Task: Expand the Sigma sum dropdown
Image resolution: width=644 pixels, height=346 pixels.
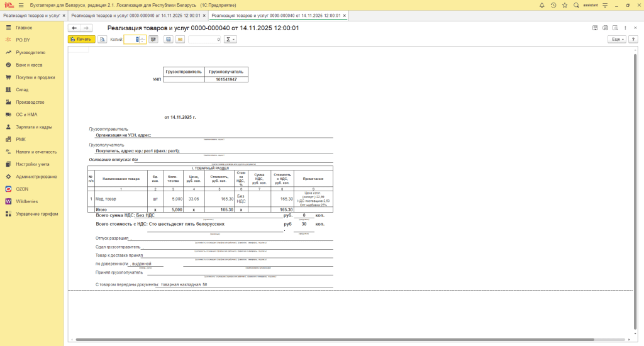Action: pyautogui.click(x=230, y=39)
